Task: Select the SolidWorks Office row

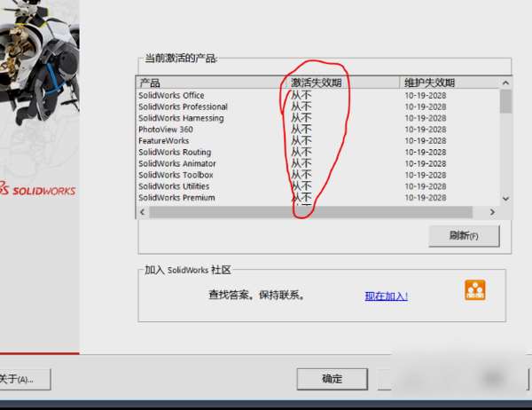Action: (318, 96)
